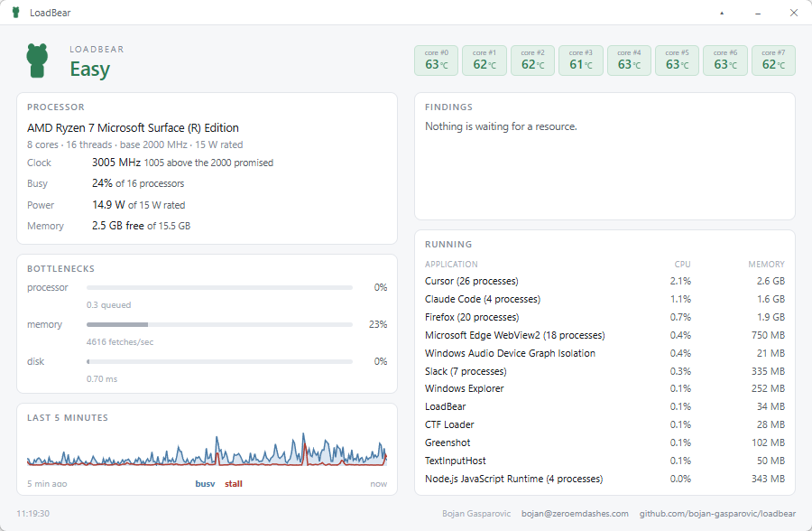Select the core #2 temperature tile
This screenshot has height=531, width=812.
tap(532, 61)
